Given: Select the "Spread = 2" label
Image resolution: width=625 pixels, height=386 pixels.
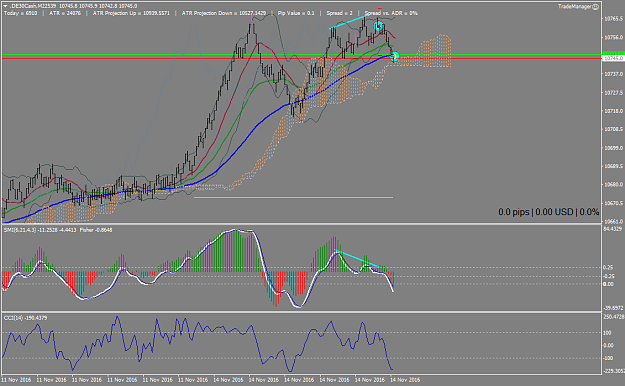Looking at the screenshot, I should coord(340,13).
